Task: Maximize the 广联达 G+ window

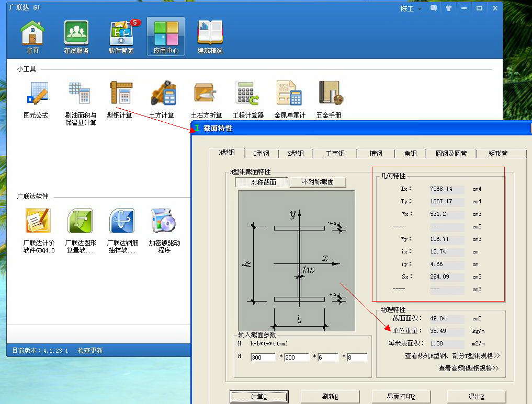Action: click(479, 8)
